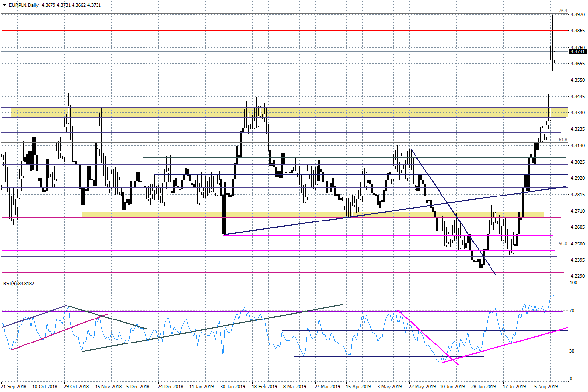Click the triangle arrow beside EURPLN,Daily
This screenshot has width=588, height=392.
[4, 5]
